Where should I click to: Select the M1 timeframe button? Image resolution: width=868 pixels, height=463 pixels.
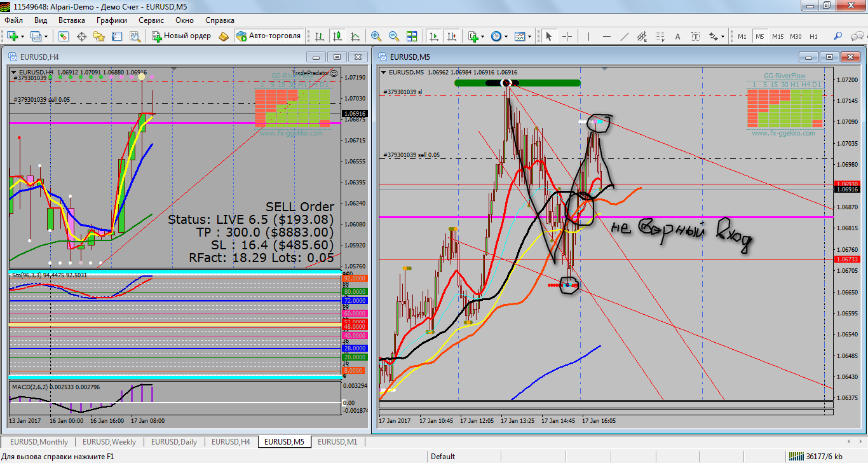pos(742,36)
